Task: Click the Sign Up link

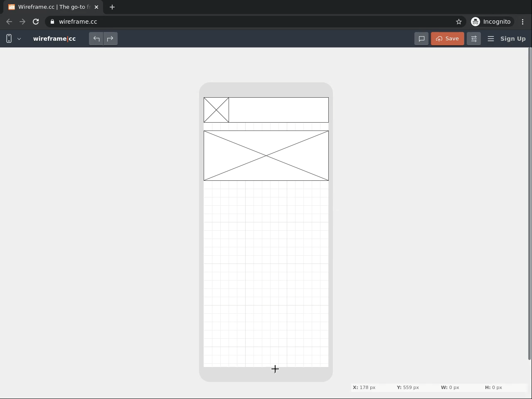Action: click(x=513, y=39)
